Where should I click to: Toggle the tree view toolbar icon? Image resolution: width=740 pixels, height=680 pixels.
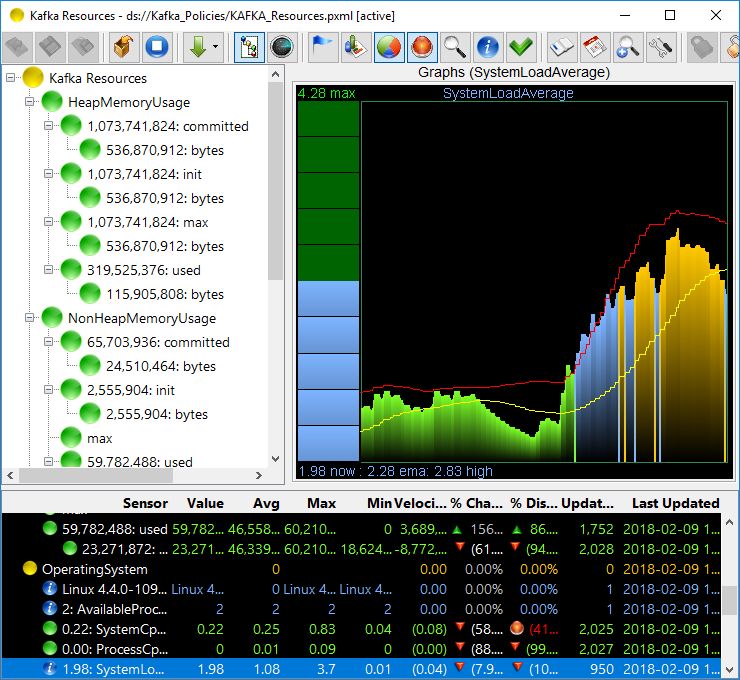tap(249, 47)
